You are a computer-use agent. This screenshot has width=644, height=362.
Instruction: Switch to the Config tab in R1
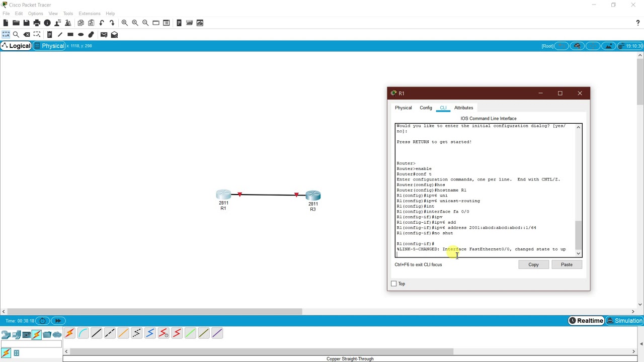pyautogui.click(x=426, y=108)
